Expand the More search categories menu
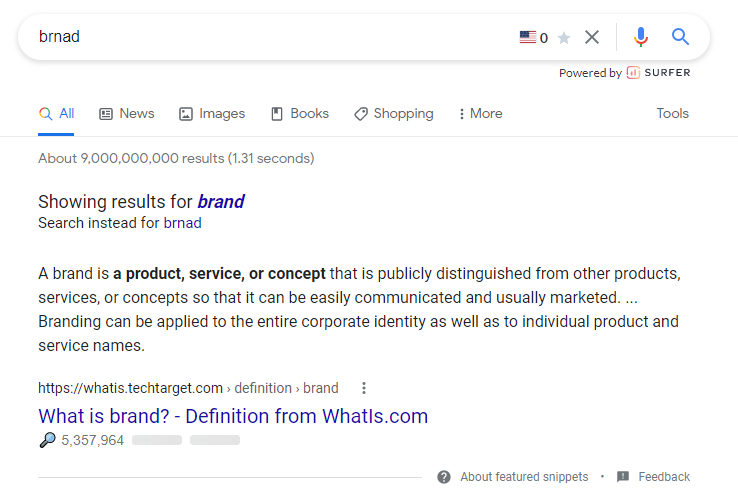Screen dimensions: 738x497 point(481,113)
